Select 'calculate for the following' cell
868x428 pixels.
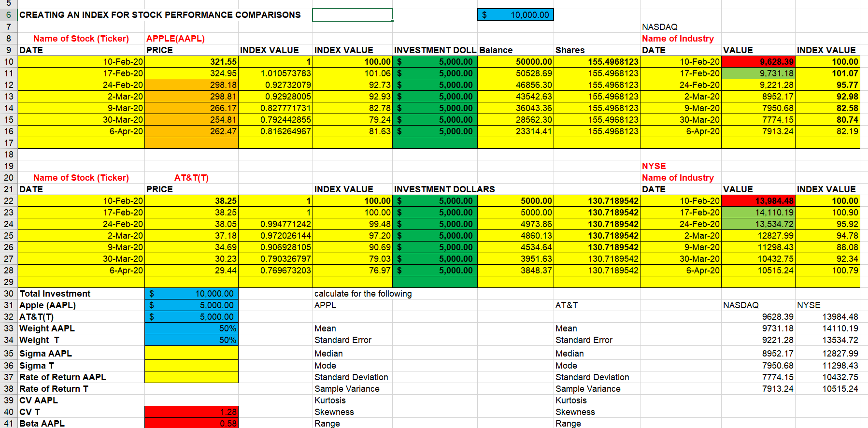tap(363, 294)
